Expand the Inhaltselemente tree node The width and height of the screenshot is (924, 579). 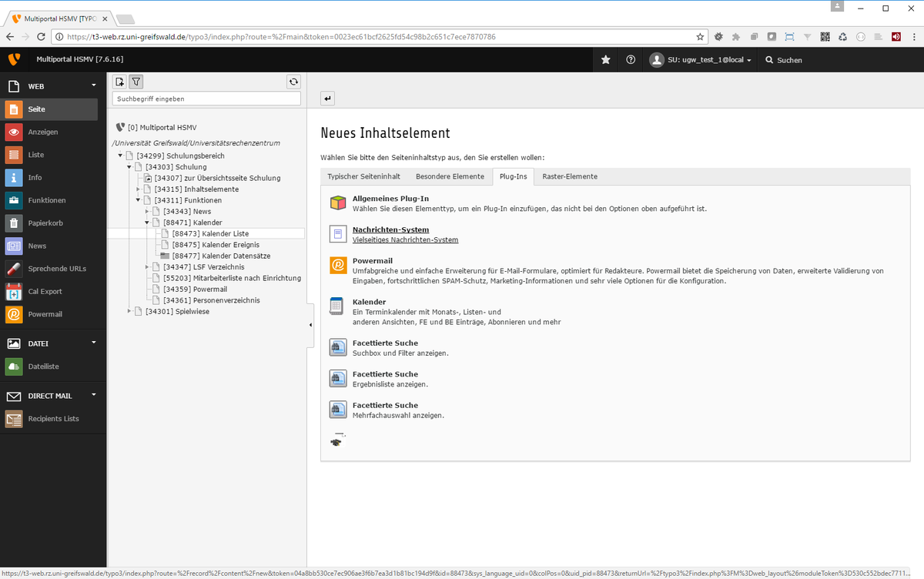pos(138,189)
